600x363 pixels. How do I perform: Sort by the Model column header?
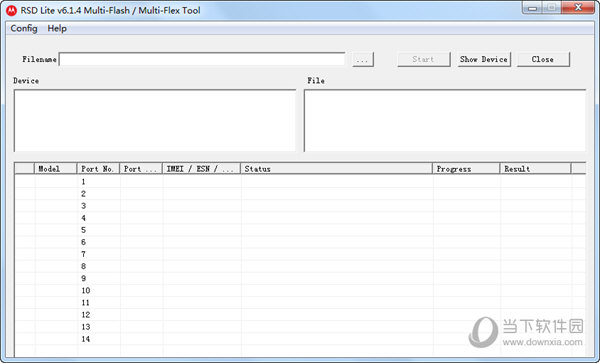[56, 169]
